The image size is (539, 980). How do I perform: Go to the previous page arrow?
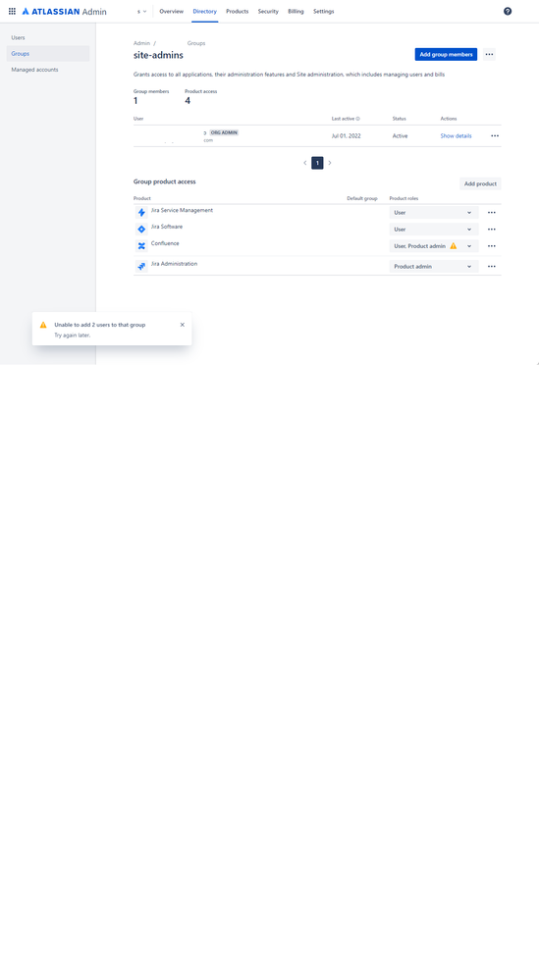305,163
